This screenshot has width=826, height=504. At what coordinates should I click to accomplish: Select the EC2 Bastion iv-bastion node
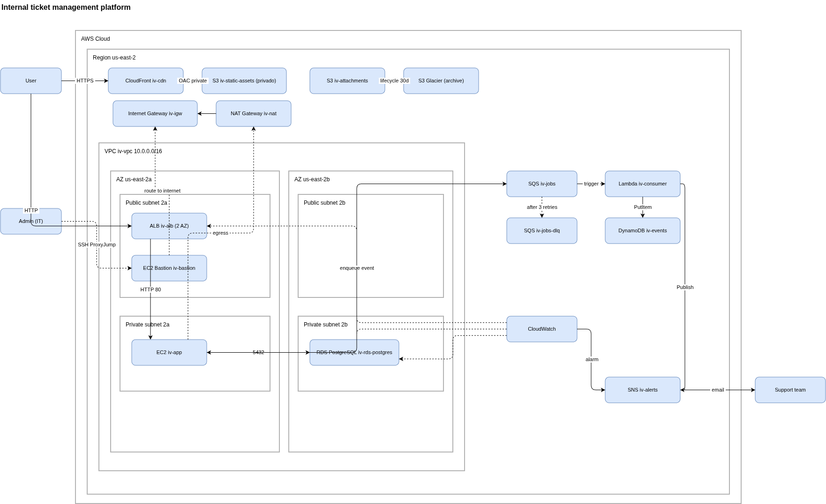pos(169,268)
